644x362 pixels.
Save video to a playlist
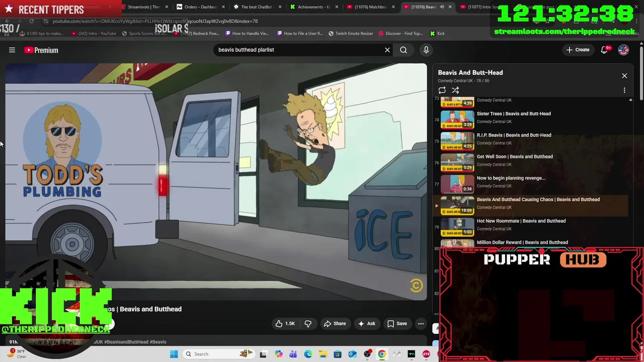[397, 324]
